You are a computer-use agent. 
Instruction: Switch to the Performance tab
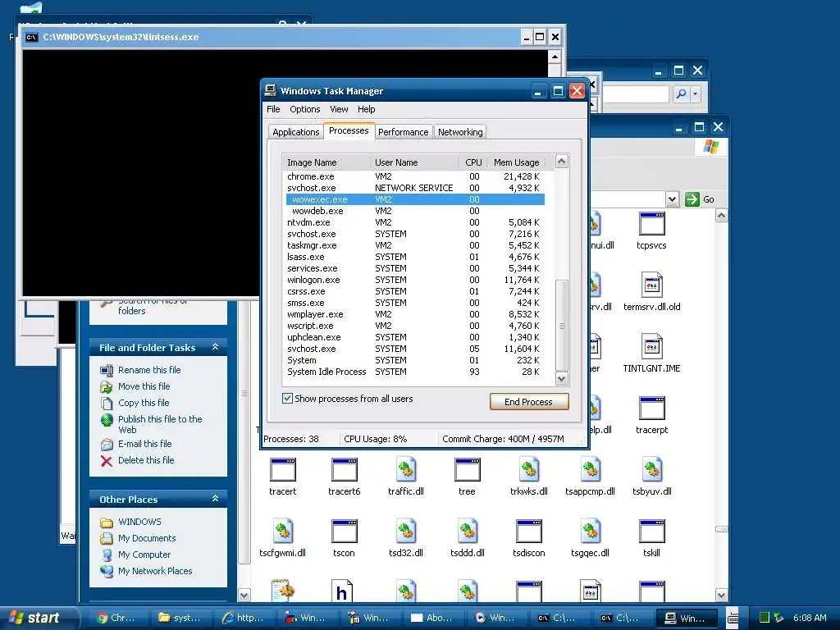[x=403, y=132]
